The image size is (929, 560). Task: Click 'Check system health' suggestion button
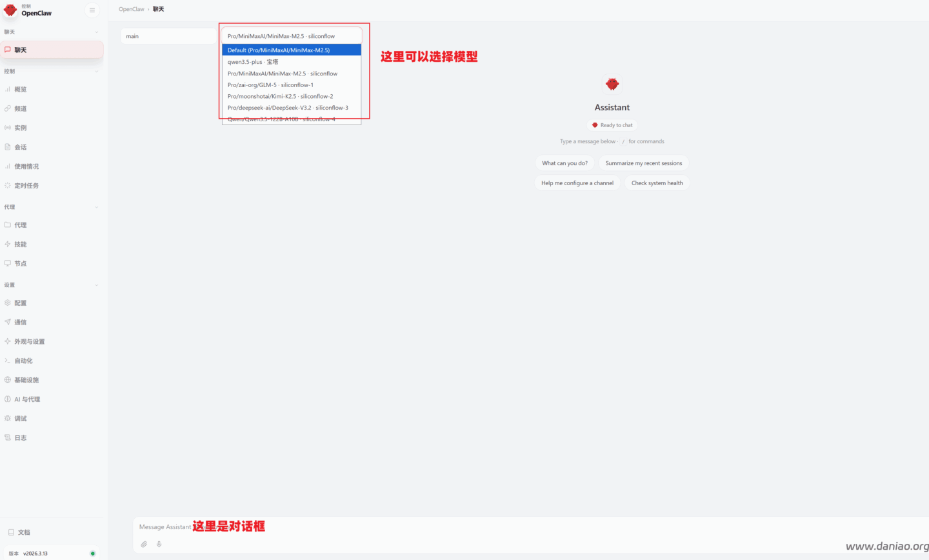657,183
